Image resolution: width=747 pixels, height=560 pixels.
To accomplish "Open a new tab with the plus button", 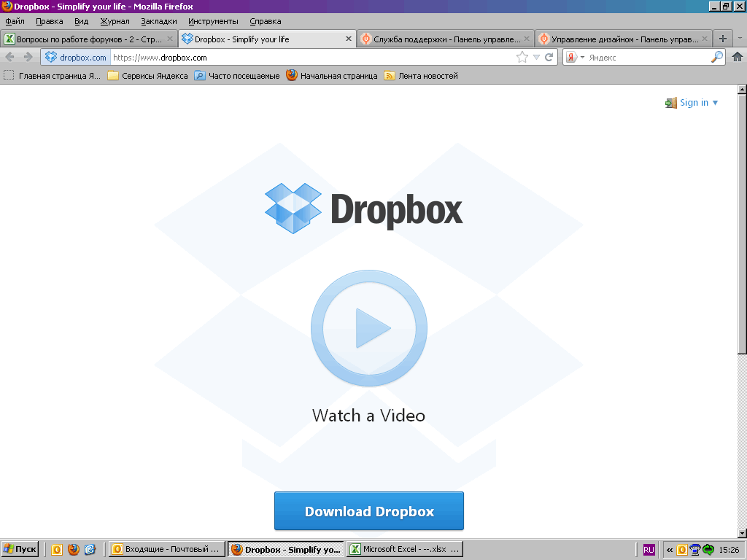I will (x=723, y=39).
